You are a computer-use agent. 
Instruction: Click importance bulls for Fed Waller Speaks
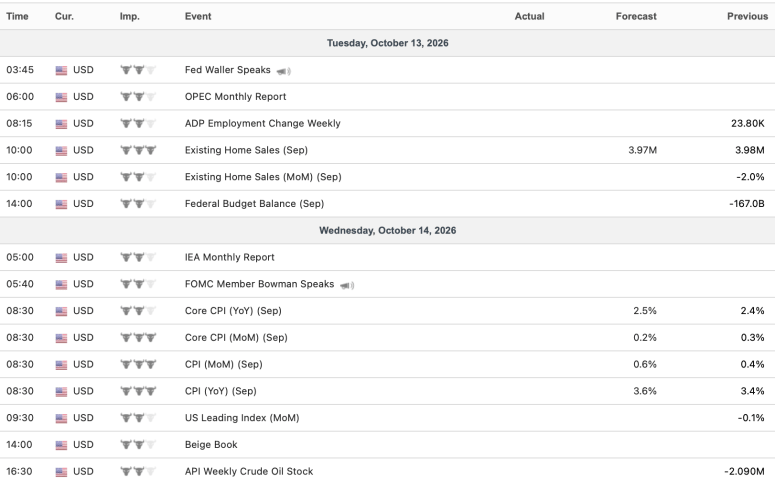(x=138, y=70)
